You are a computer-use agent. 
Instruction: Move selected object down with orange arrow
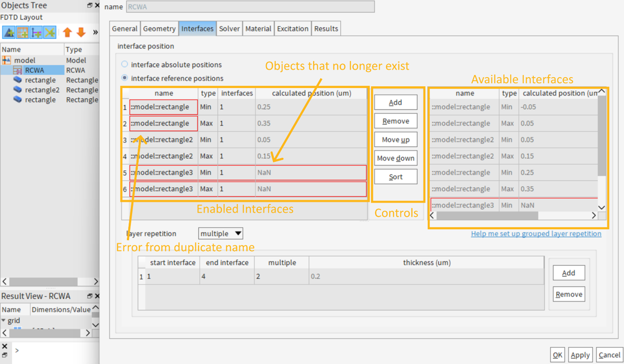click(x=81, y=32)
